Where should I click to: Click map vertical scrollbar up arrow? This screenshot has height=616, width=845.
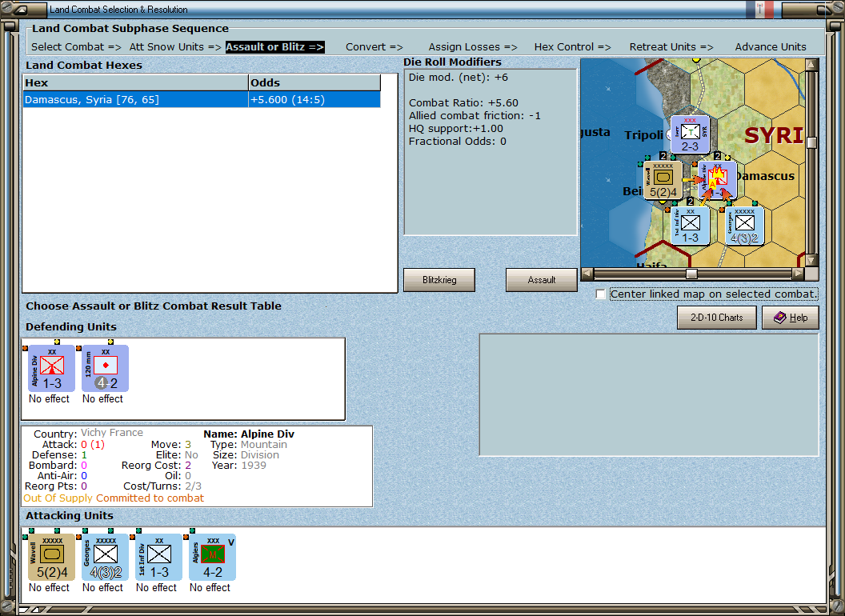coord(811,65)
